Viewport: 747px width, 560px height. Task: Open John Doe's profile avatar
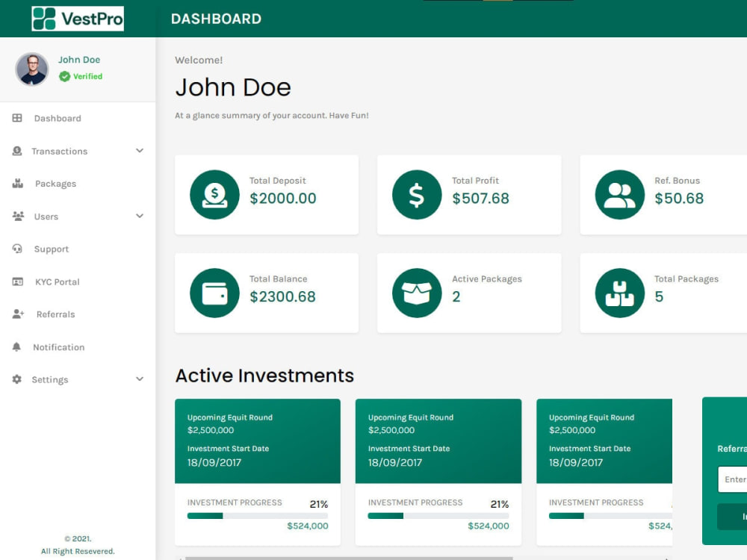click(32, 69)
